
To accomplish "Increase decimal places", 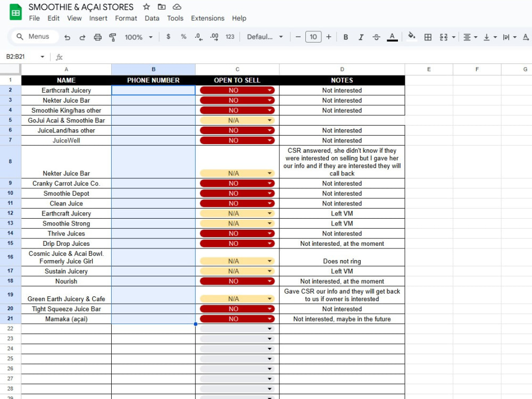I will pos(214,37).
